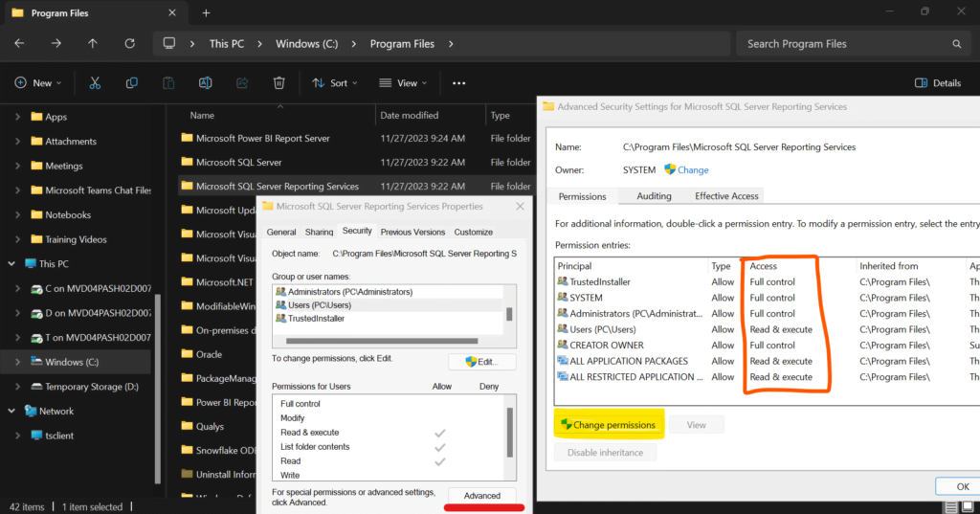Click the Cut scissors icon
This screenshot has height=514, width=980.
coord(95,83)
